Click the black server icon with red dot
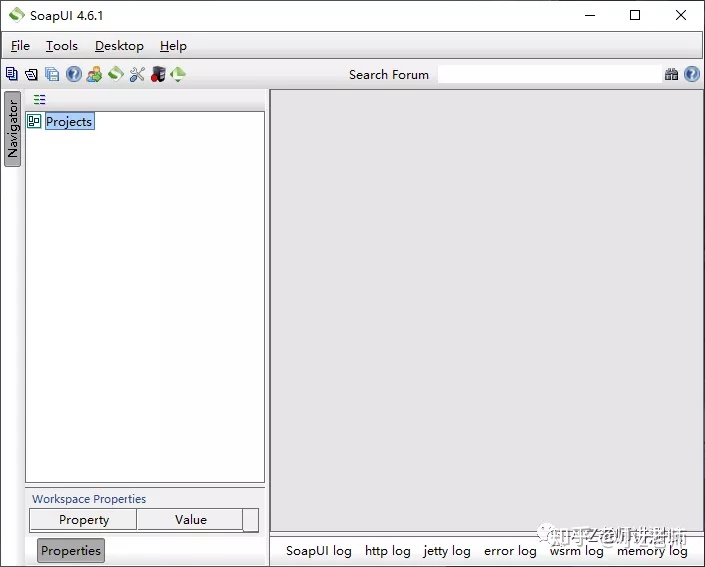This screenshot has height=567, width=705. point(158,74)
